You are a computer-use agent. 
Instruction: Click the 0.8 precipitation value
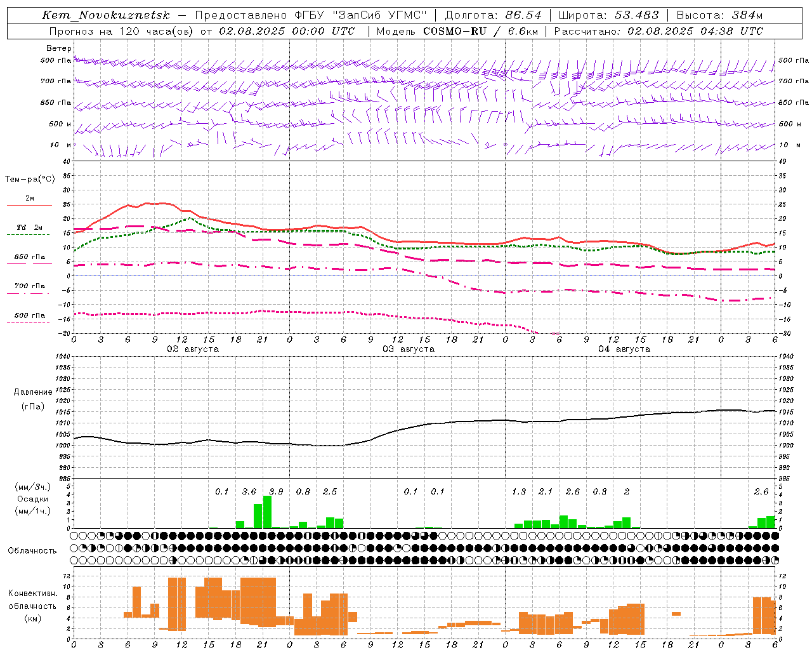coord(303,492)
